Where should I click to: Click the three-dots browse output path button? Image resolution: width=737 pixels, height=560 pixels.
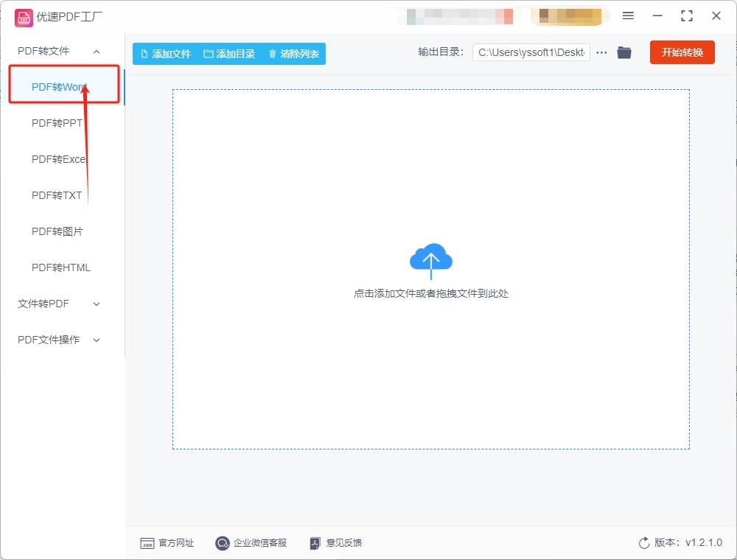coord(601,52)
